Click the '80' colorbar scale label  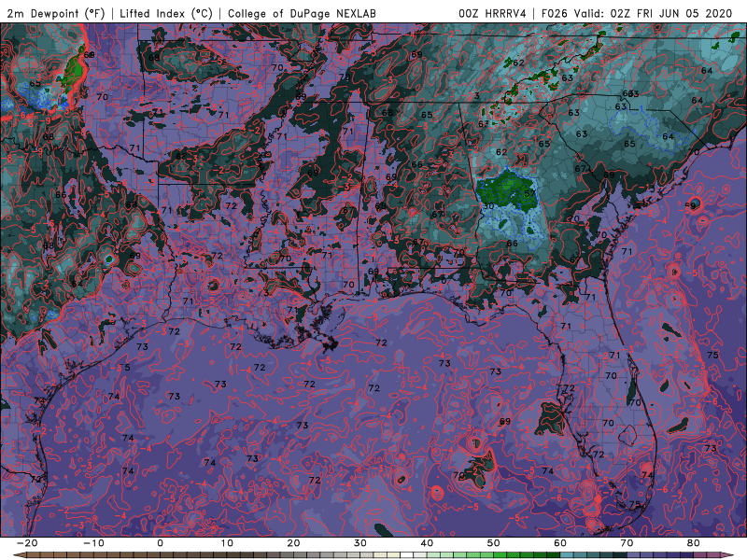(x=694, y=543)
